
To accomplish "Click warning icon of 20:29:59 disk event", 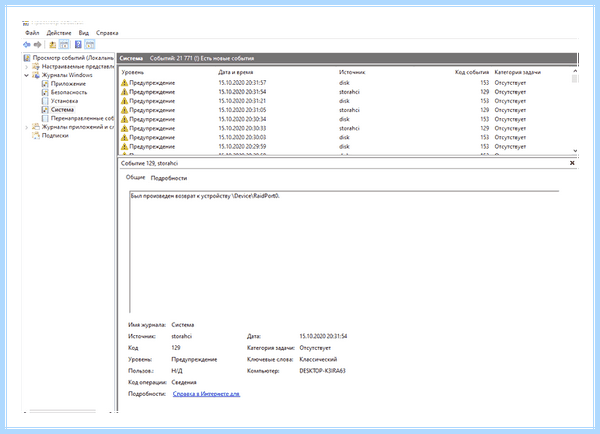I will [124, 147].
